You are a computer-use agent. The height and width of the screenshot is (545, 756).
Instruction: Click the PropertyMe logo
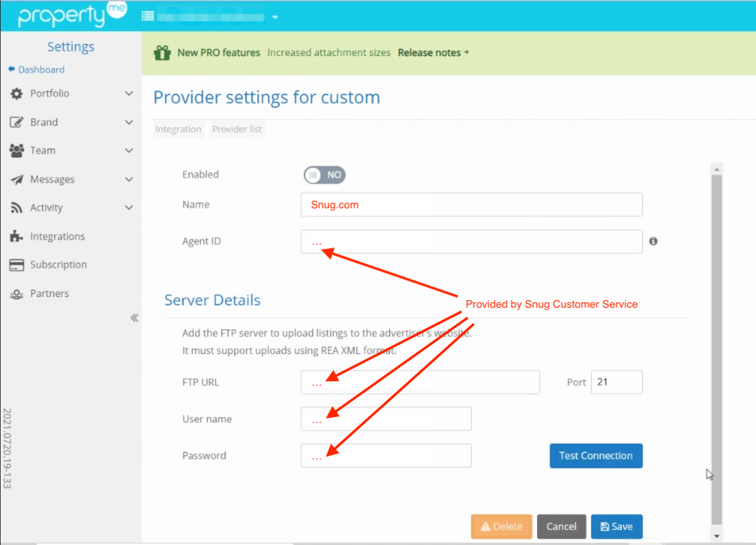[72, 16]
